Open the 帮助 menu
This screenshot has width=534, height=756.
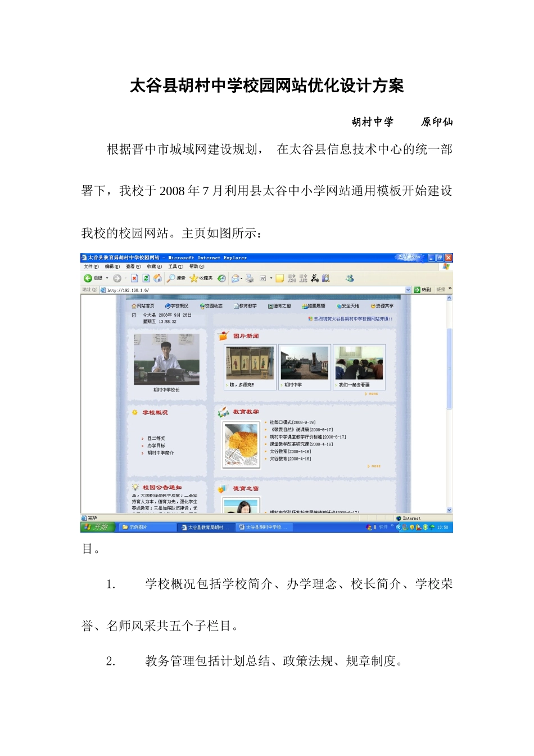click(197, 267)
